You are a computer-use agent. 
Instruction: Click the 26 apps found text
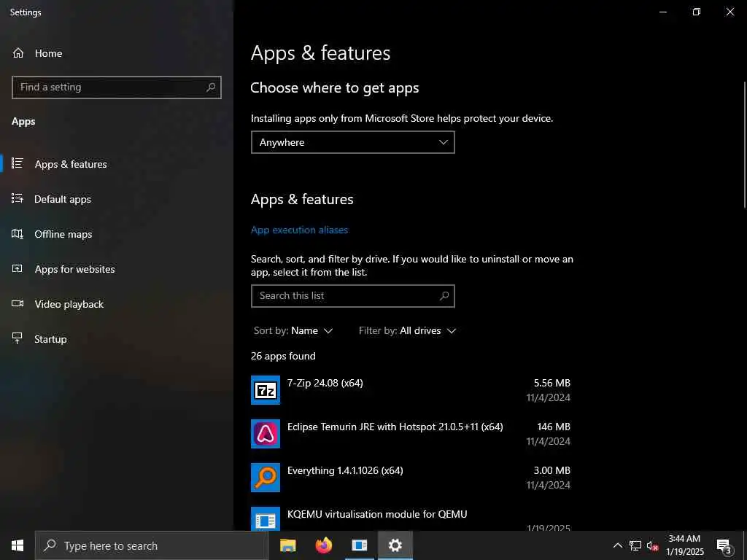click(283, 356)
